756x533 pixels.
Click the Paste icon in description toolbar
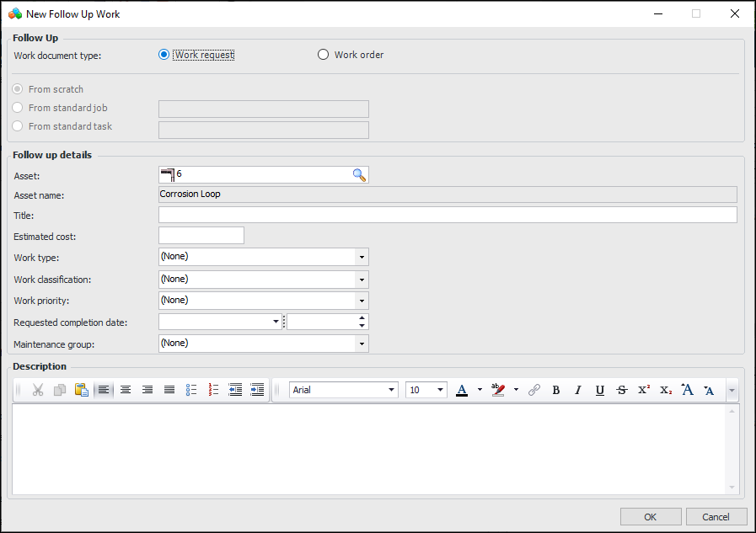tap(82, 390)
